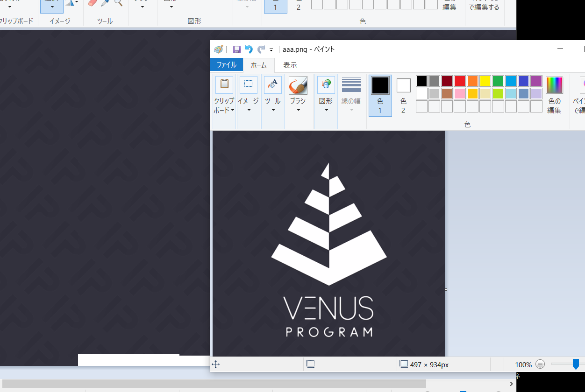Minimize the aaa.png Paint window
This screenshot has width=585, height=392.
(560, 49)
